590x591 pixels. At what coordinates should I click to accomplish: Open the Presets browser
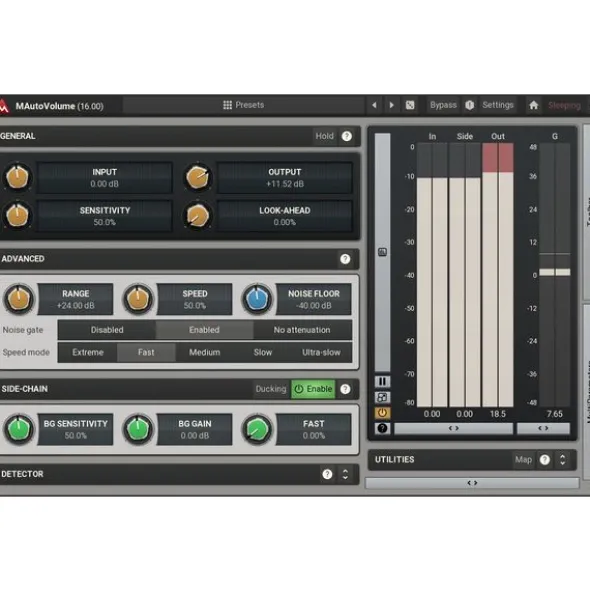[x=244, y=105]
